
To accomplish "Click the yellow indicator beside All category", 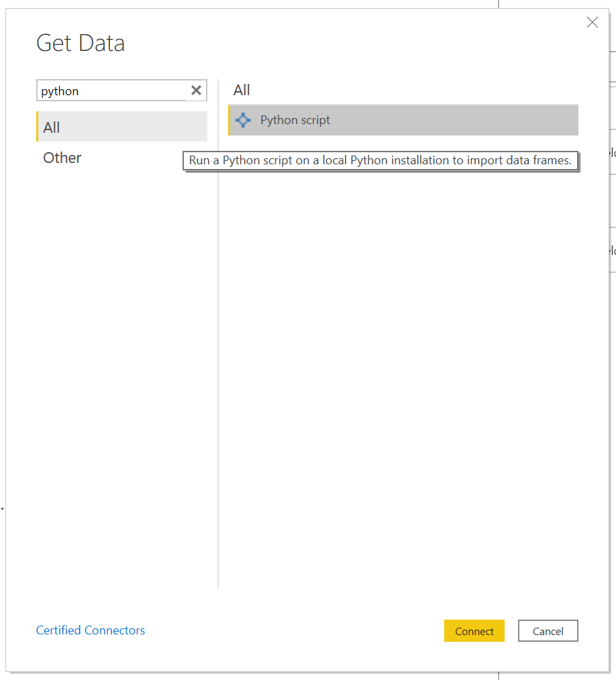I will 38,127.
